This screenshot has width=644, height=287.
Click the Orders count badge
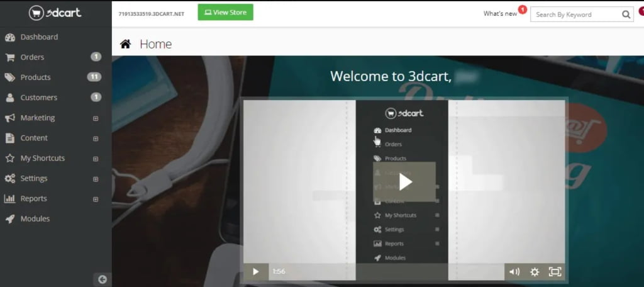tap(96, 57)
